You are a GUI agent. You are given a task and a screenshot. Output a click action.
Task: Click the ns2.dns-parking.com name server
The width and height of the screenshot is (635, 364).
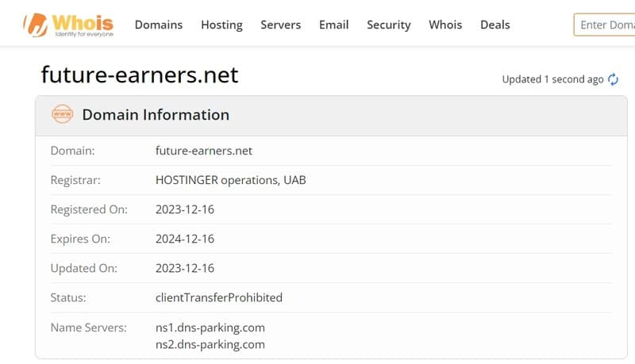[210, 345]
